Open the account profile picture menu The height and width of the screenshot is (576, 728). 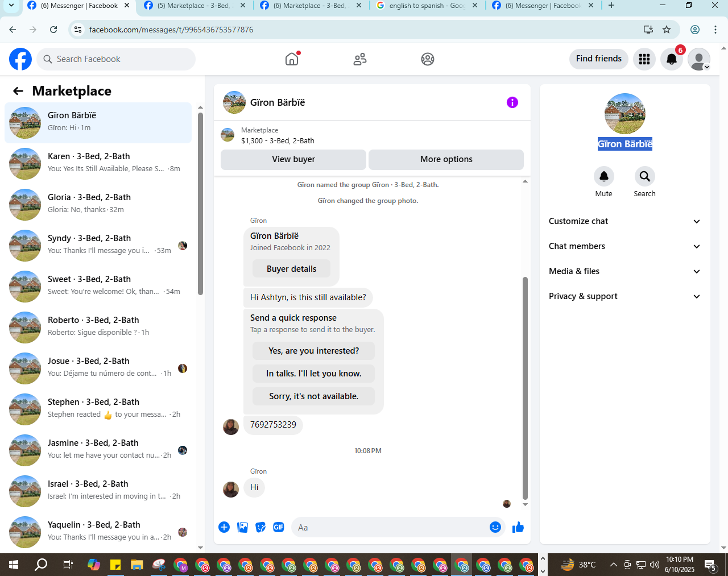pyautogui.click(x=699, y=59)
